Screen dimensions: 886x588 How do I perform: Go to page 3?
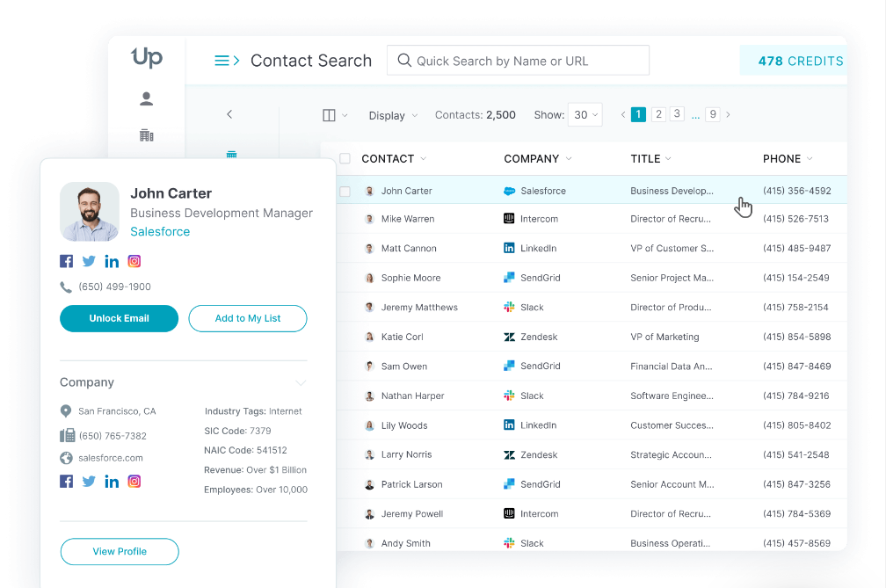click(677, 113)
